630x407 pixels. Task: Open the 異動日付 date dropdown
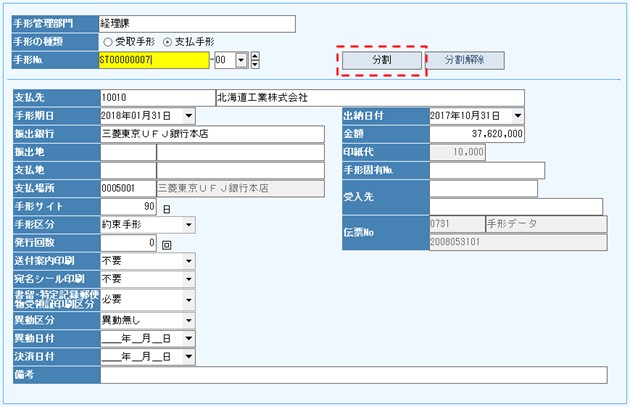(x=190, y=338)
